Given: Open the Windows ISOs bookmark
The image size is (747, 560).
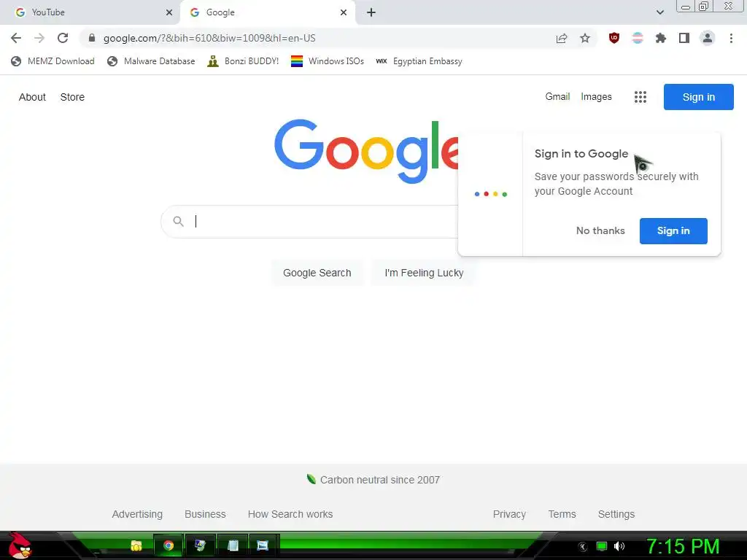Looking at the screenshot, I should coord(328,61).
